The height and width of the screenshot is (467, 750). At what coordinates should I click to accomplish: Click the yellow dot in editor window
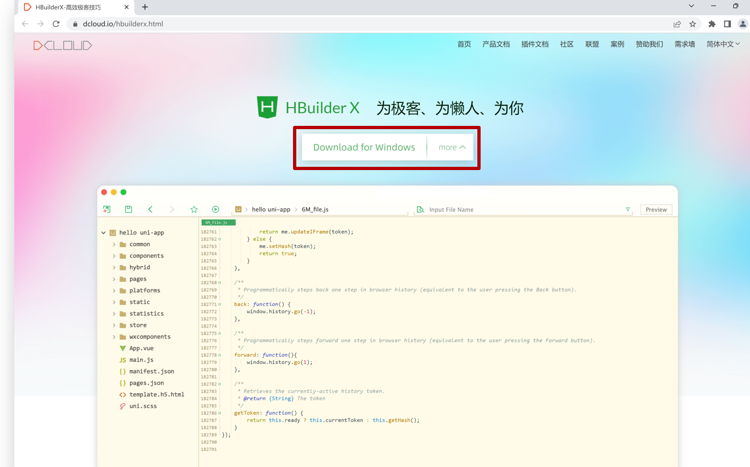pos(114,192)
